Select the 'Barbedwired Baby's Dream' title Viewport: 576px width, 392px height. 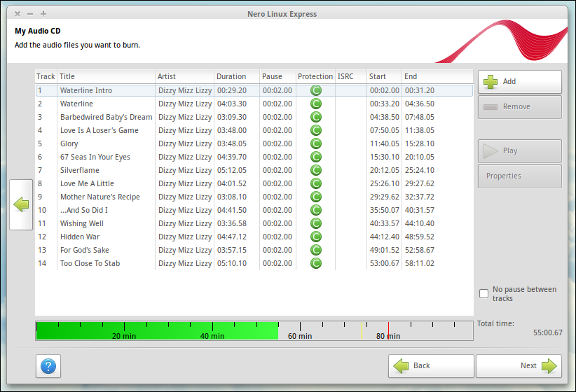click(107, 117)
